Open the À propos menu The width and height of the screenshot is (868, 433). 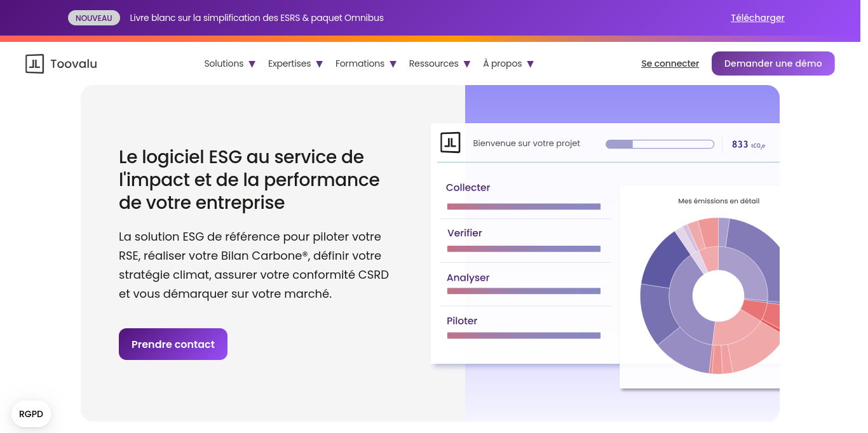point(502,63)
